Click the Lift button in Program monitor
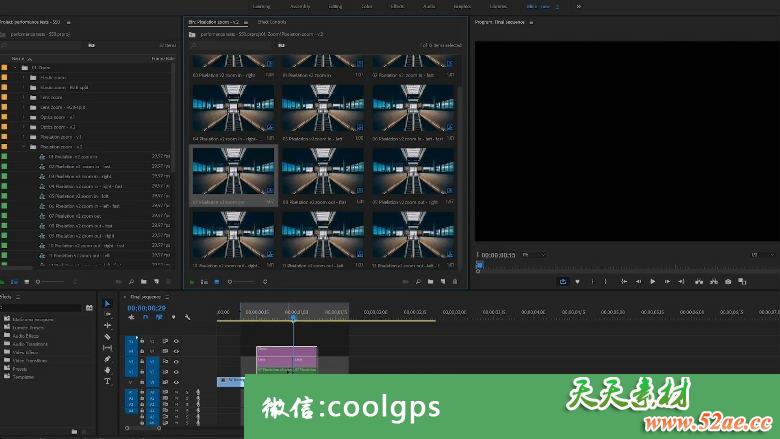 click(699, 281)
